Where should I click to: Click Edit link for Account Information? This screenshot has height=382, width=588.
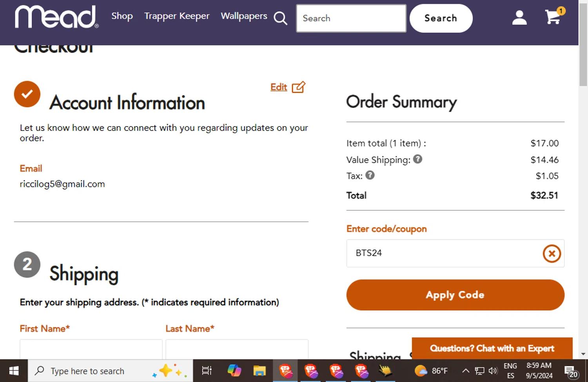click(x=278, y=87)
